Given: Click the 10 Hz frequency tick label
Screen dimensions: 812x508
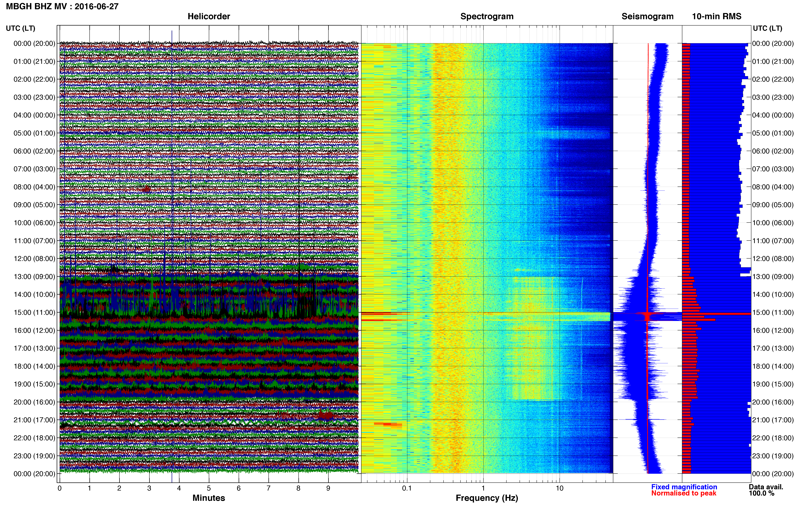Looking at the screenshot, I should click(x=559, y=488).
